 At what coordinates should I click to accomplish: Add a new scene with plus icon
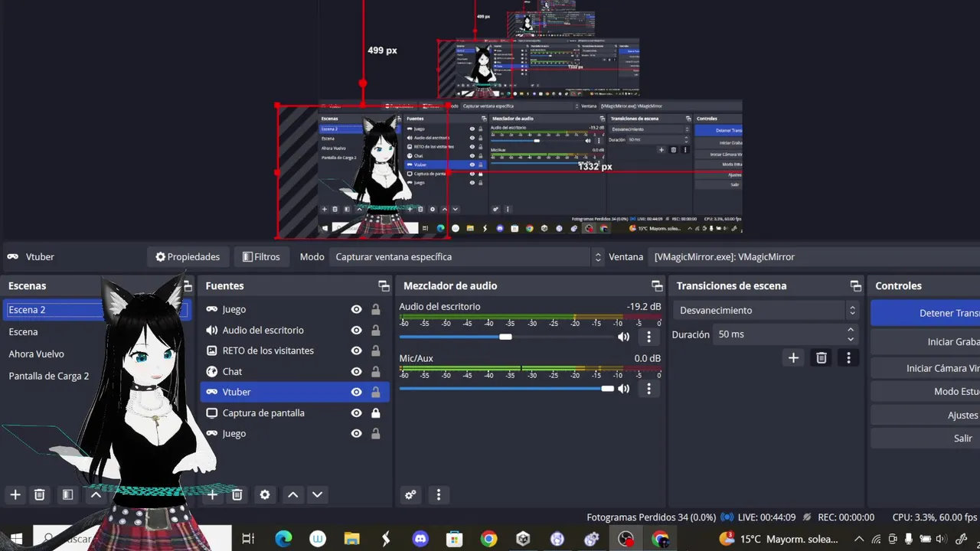(x=15, y=494)
